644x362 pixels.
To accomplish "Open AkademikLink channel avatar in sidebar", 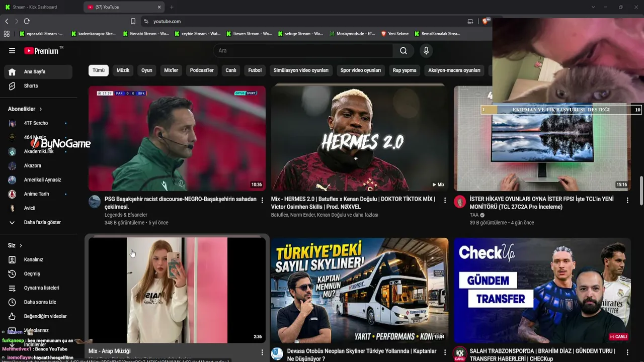I will [12, 151].
